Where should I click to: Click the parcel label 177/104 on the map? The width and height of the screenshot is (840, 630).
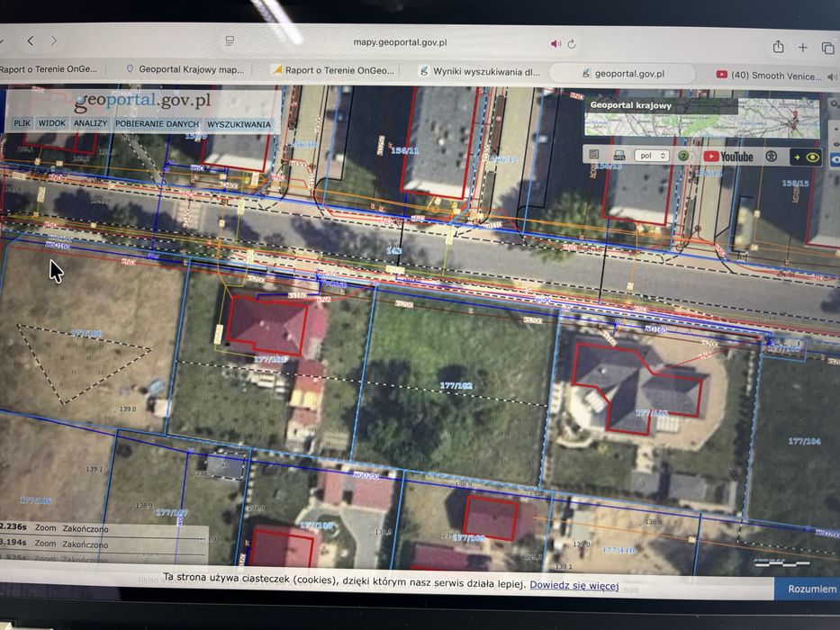(x=804, y=441)
